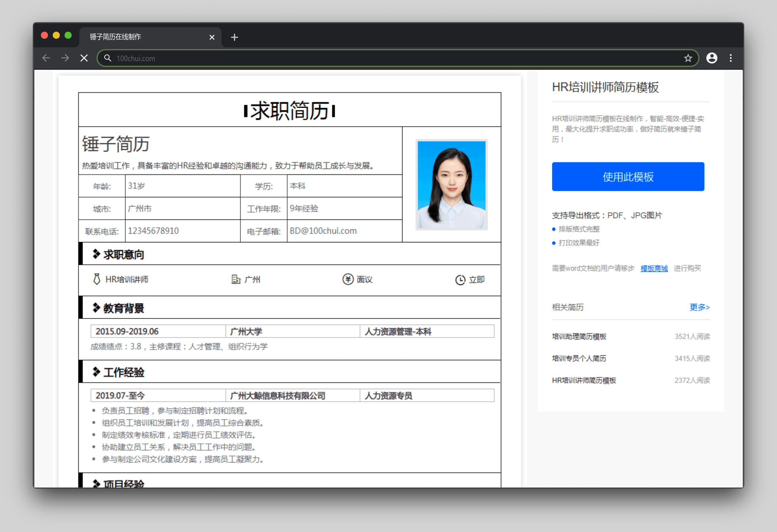
Task: Expand related resumes via 更多> link
Action: point(699,307)
